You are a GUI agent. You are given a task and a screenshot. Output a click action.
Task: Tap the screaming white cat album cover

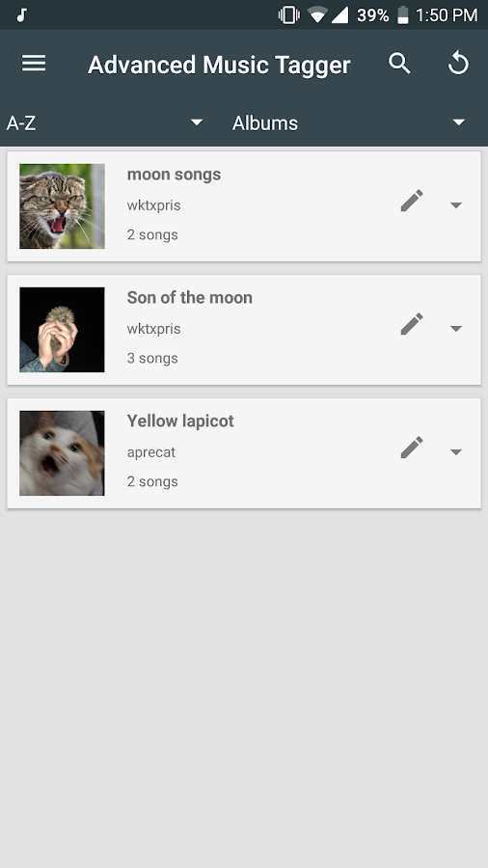62,453
